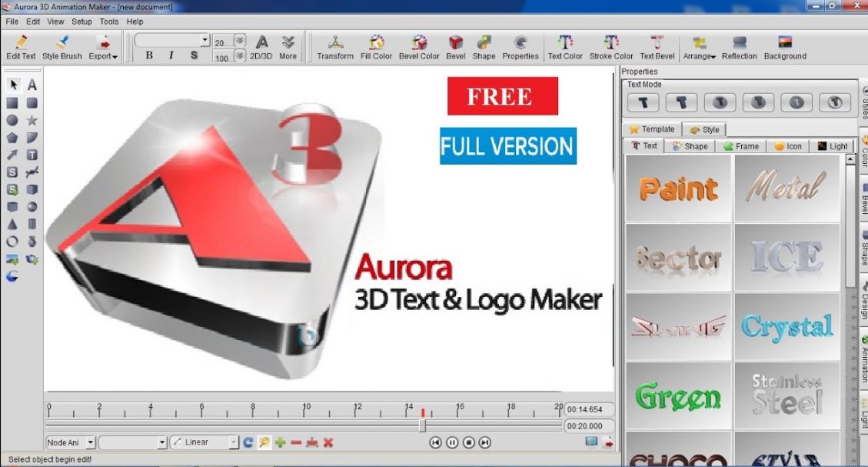Open the Tools menu
The image size is (868, 467).
coord(109,22)
